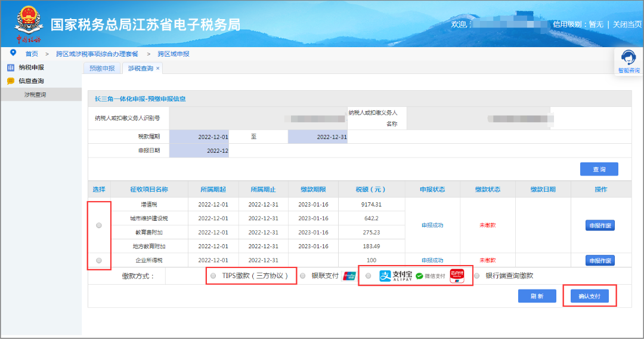Click the 支付宝 Alipay logo
The image size is (644, 339).
pyautogui.click(x=395, y=276)
